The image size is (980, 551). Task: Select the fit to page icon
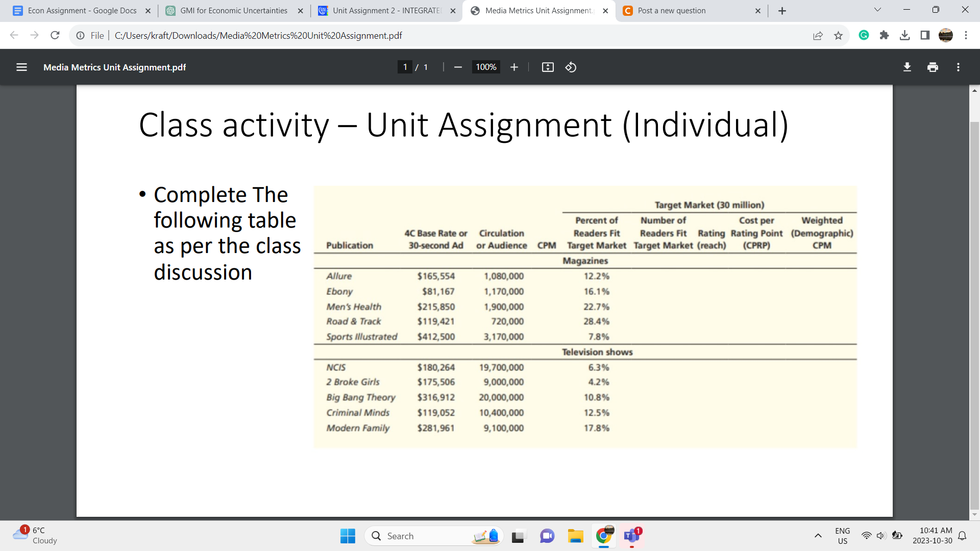pyautogui.click(x=547, y=67)
